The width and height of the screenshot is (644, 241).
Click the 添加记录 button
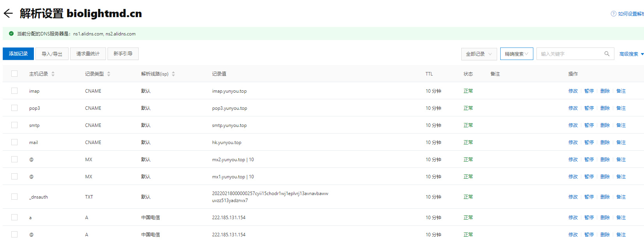tap(18, 54)
